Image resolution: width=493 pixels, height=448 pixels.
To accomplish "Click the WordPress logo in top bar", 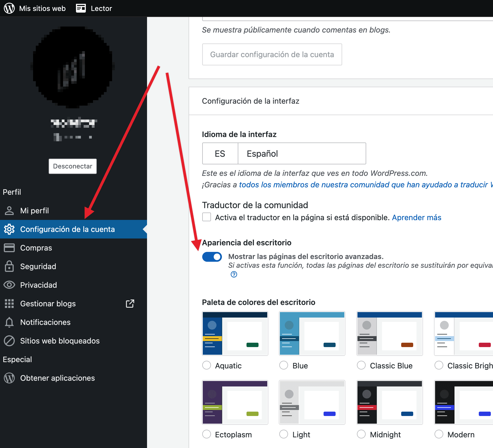I will tap(9, 8).
